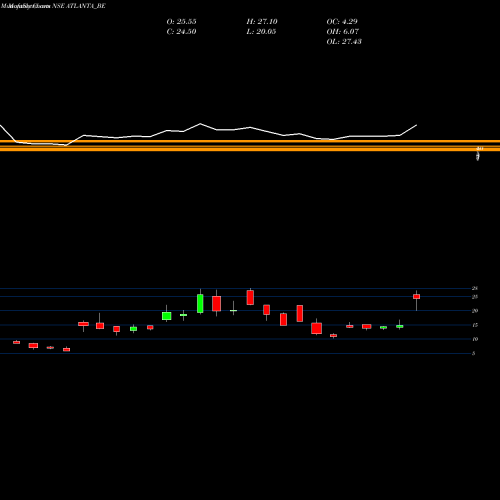Click the 'NSE ATLANTA_BE' chart title
Viewport: 500px width, 500px height.
(79, 6)
